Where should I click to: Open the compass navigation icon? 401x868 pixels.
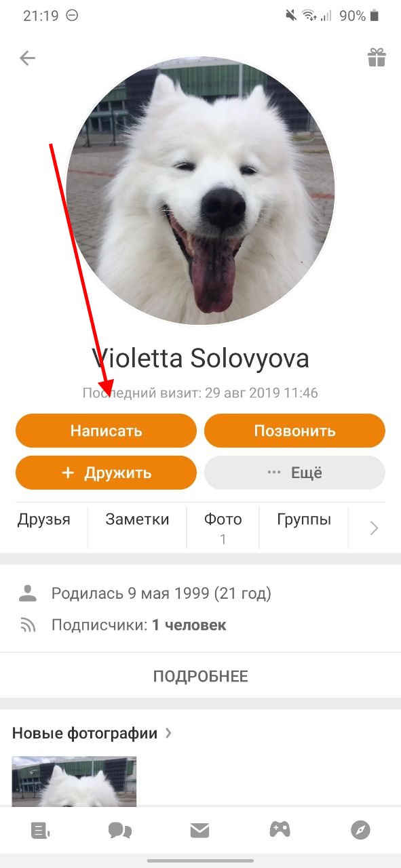pos(360,830)
